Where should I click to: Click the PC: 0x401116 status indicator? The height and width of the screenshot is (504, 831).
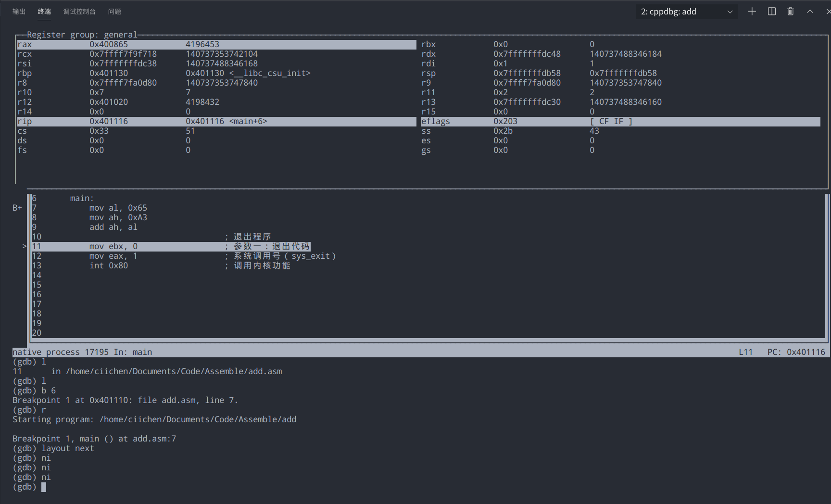pos(798,352)
